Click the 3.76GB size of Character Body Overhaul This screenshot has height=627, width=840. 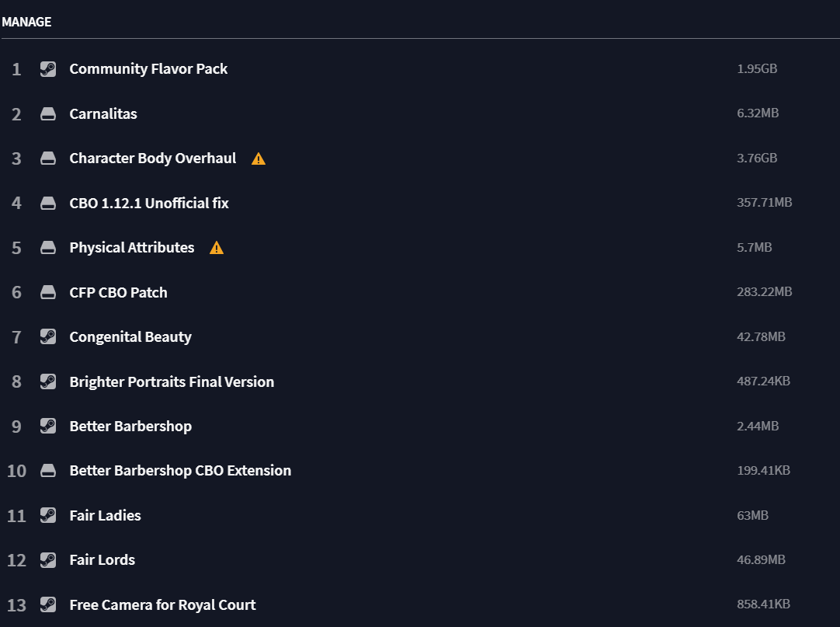point(757,158)
